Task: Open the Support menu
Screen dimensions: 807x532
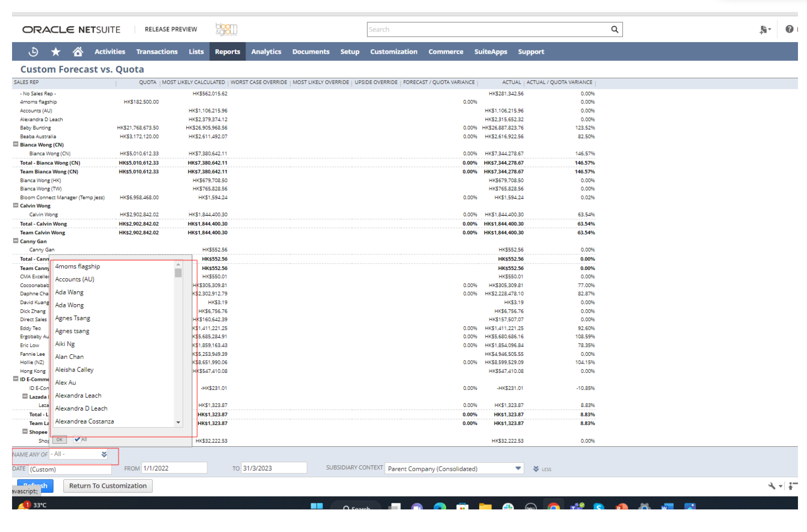Action: click(x=531, y=52)
